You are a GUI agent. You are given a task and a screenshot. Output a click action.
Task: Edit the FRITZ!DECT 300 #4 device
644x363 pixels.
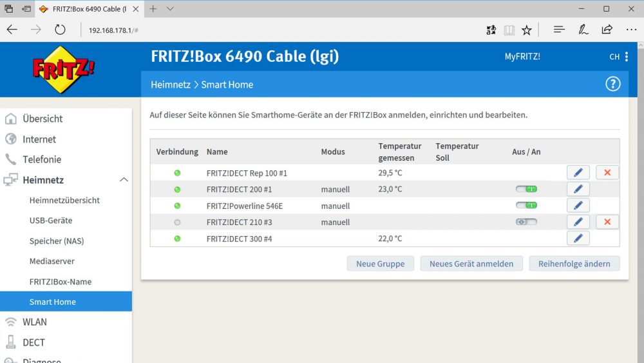pyautogui.click(x=578, y=239)
